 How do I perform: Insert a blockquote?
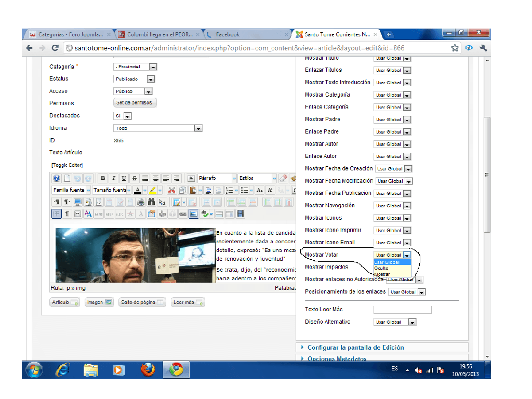pos(191,178)
